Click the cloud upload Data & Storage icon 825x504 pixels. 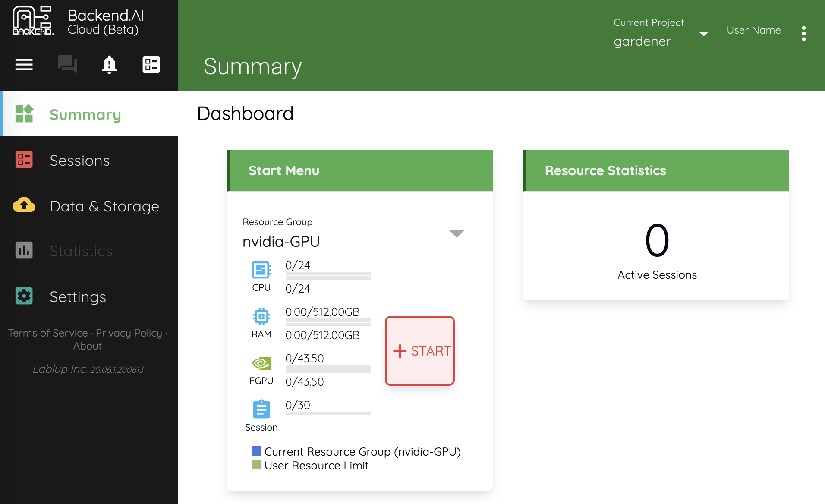24,205
